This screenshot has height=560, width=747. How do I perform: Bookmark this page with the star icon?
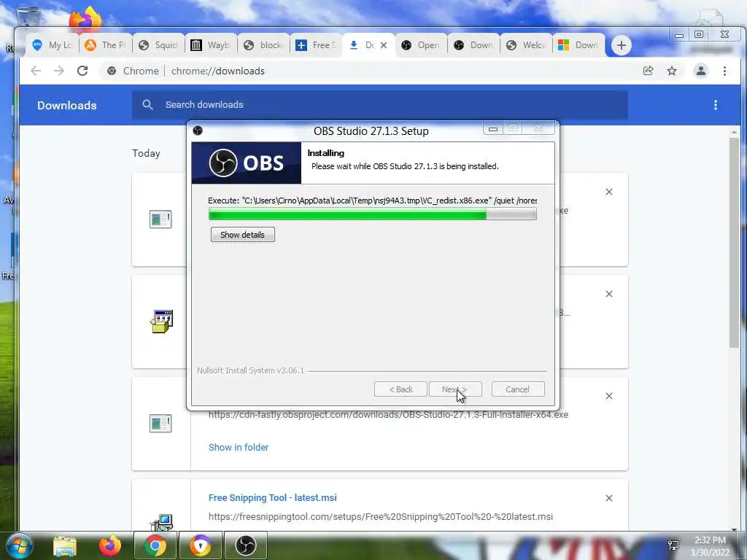tap(672, 71)
